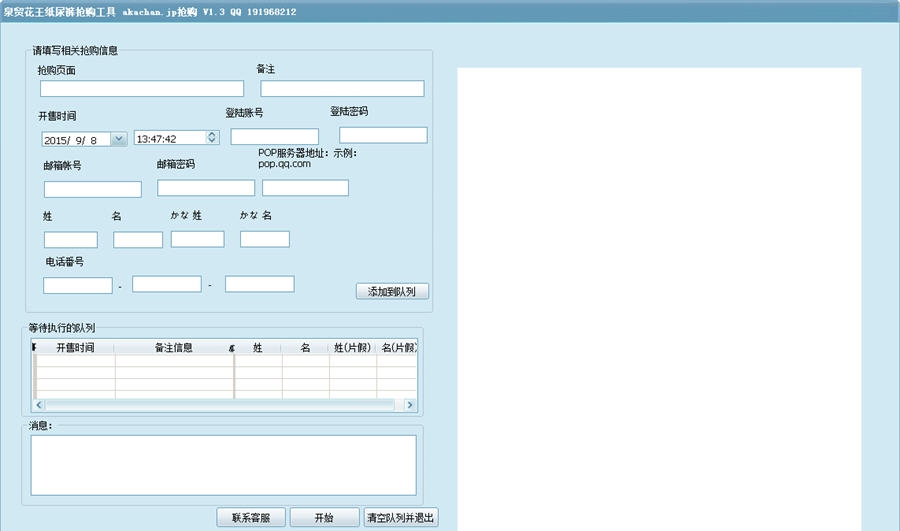
Task: Click the 开售时间 column header in the queue
Action: click(x=75, y=347)
